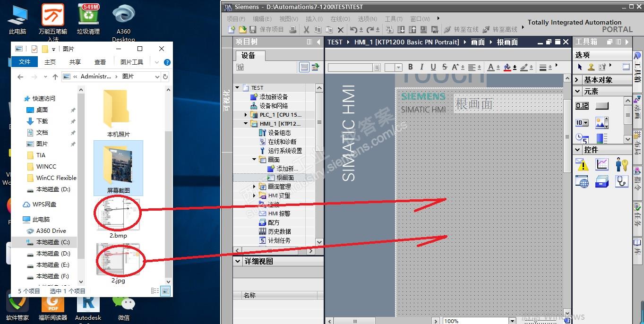Open the 编辑(E) menu

262,19
